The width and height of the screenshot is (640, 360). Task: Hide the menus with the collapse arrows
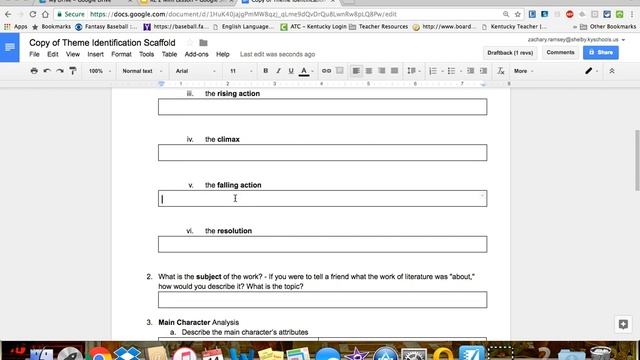tap(611, 71)
